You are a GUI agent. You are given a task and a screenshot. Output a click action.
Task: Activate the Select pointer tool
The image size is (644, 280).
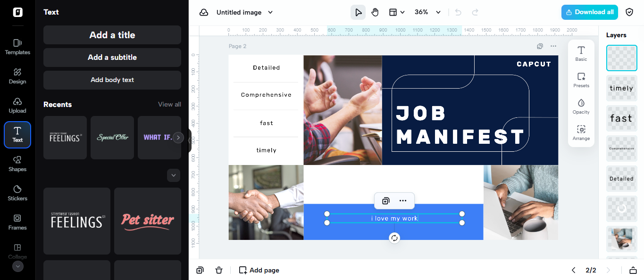[358, 12]
